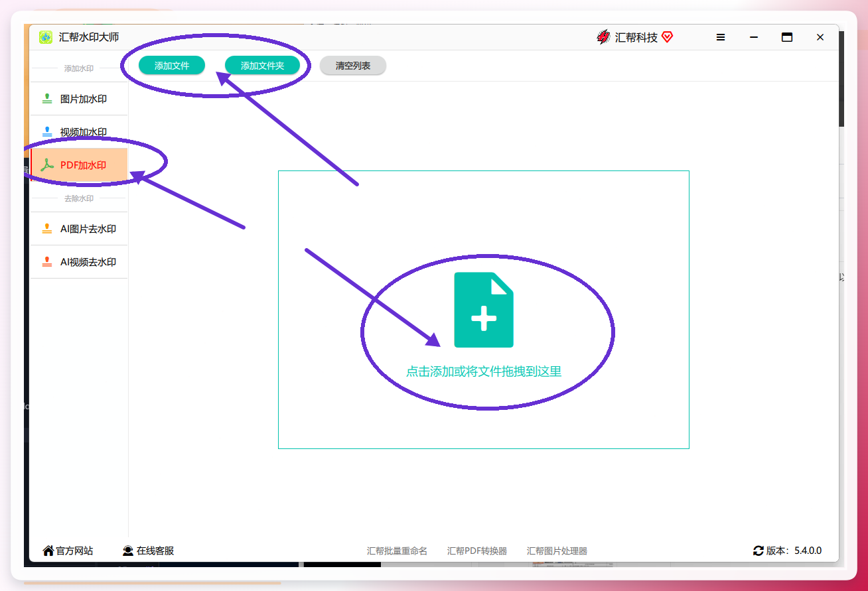Click the green add-file icon in the drop zone

tap(484, 310)
